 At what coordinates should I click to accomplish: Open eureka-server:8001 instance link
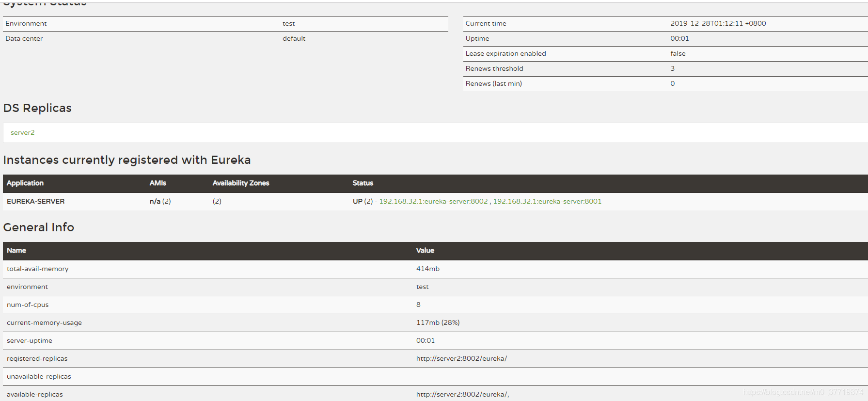tap(547, 201)
